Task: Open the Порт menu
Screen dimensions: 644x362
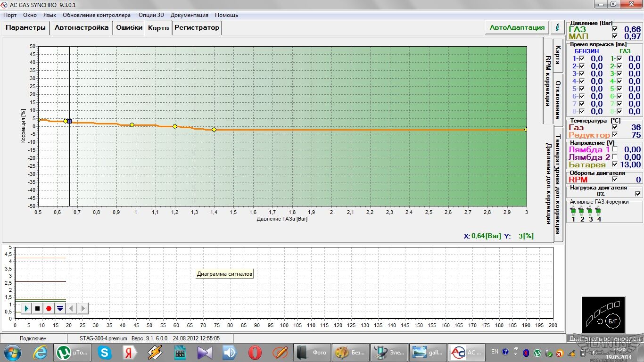Action: (x=10, y=15)
